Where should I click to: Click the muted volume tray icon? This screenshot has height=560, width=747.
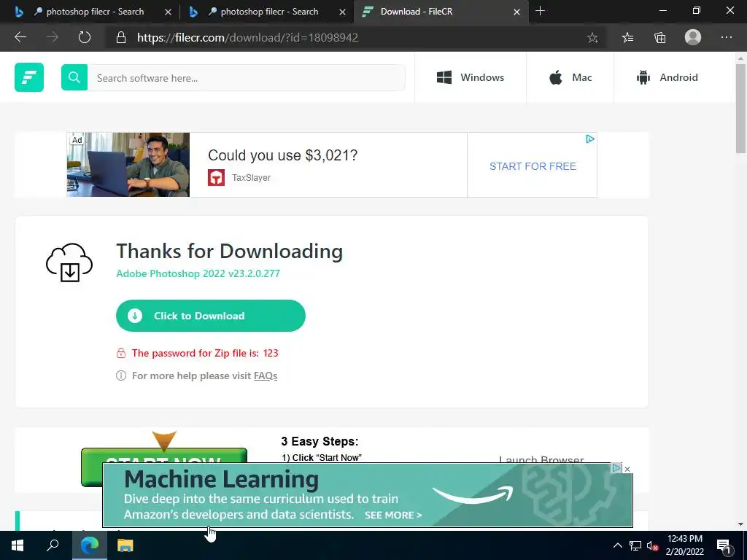click(x=652, y=545)
